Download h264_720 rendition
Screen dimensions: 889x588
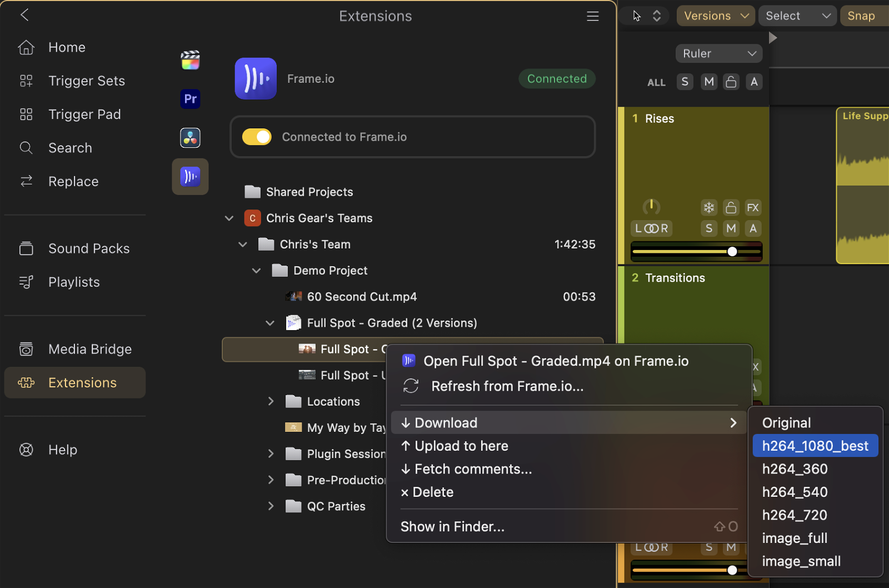(x=815, y=515)
